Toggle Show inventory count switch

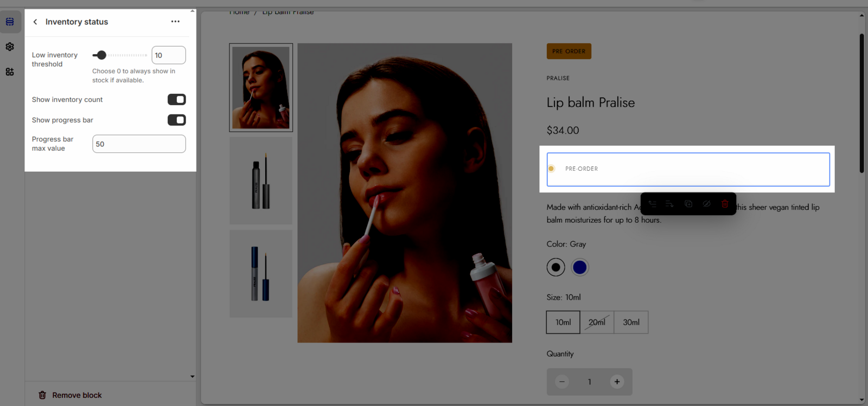pos(176,99)
